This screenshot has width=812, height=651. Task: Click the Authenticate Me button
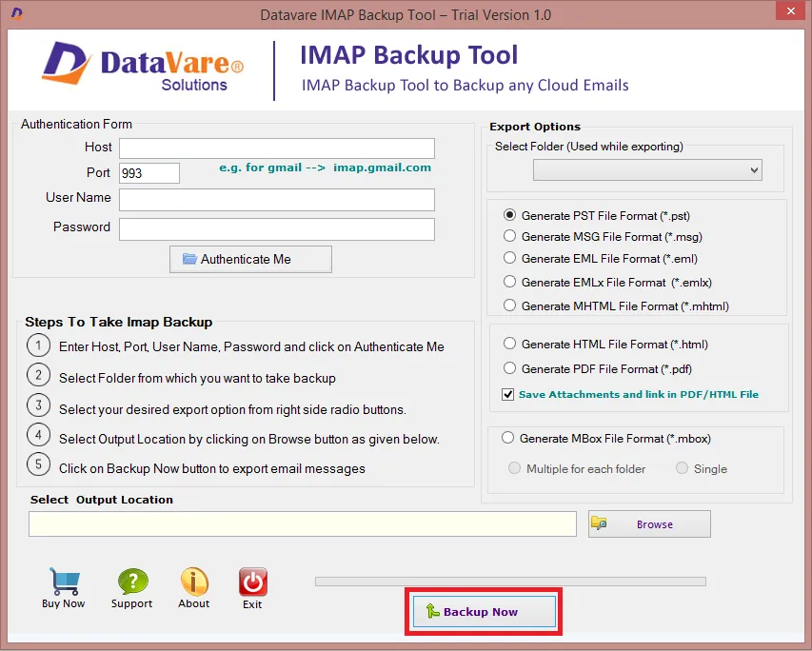(250, 259)
